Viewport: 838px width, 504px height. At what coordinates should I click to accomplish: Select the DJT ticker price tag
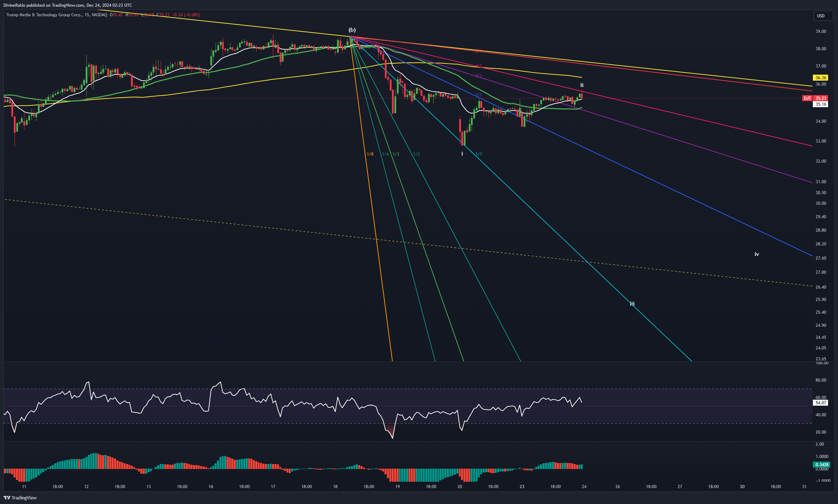click(x=807, y=98)
